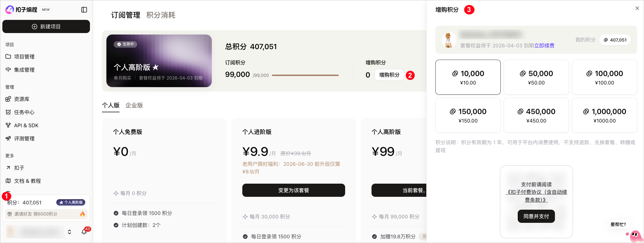This screenshot has height=243, width=644.
Task: Open the notification bell
Action: [84, 232]
